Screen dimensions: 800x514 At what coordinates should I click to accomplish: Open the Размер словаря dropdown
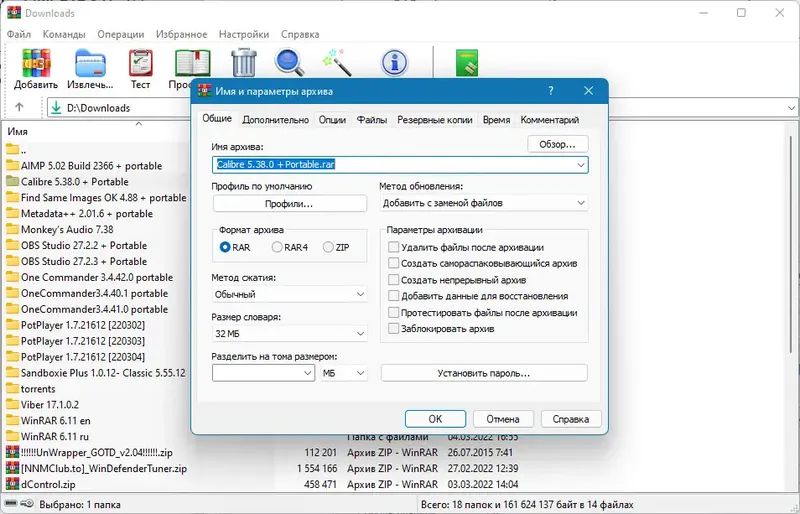pyautogui.click(x=289, y=333)
